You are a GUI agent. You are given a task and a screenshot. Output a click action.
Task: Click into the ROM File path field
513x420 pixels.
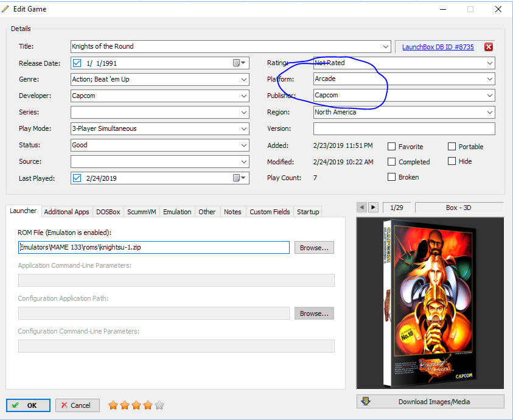pyautogui.click(x=154, y=247)
